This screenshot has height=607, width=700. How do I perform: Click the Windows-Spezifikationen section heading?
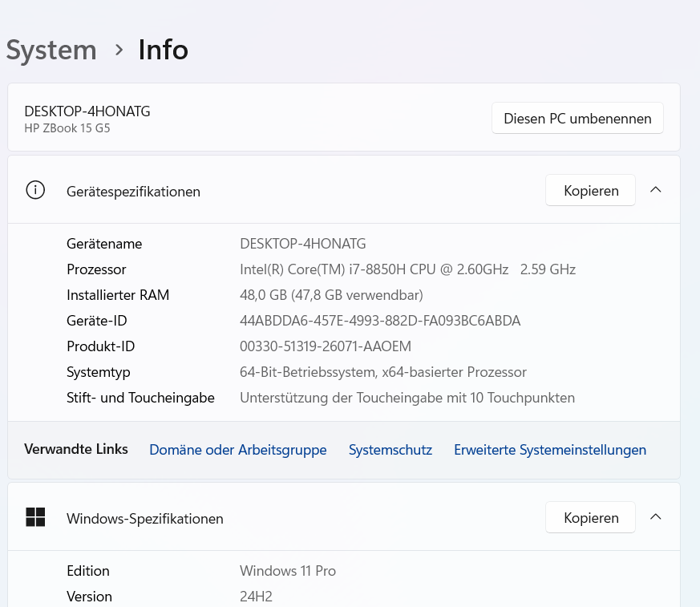click(144, 519)
